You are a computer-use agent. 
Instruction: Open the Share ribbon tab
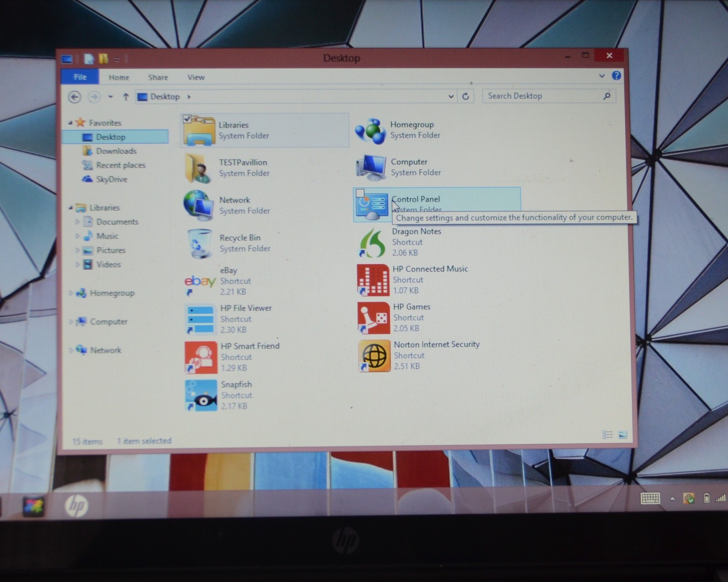pyautogui.click(x=158, y=77)
